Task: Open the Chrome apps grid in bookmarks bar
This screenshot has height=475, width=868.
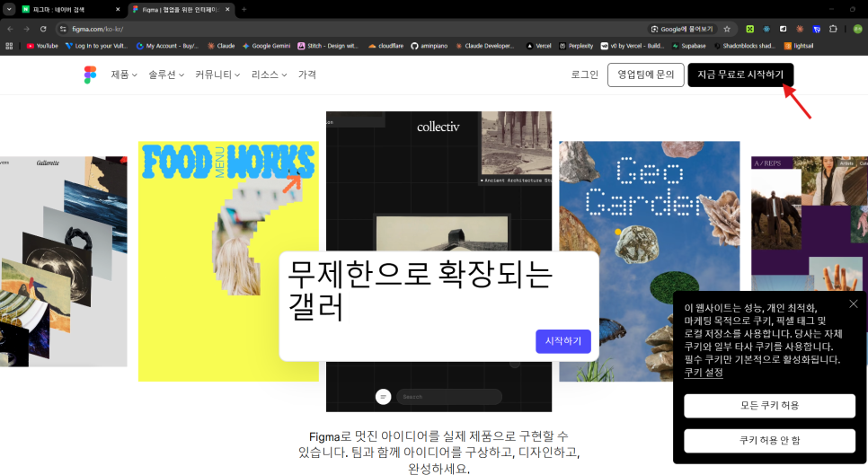Action: [x=9, y=46]
